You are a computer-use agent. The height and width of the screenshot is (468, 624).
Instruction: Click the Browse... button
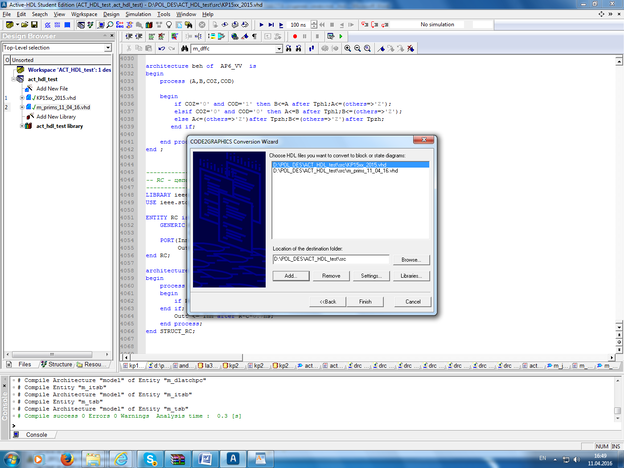coord(410,259)
